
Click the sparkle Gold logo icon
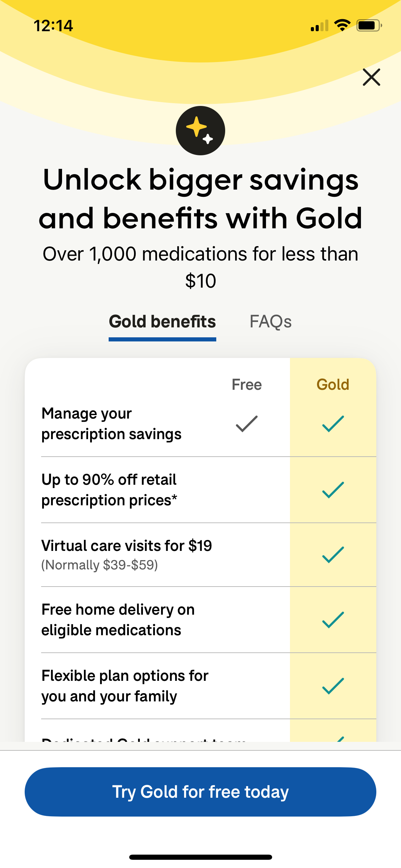pos(200,130)
